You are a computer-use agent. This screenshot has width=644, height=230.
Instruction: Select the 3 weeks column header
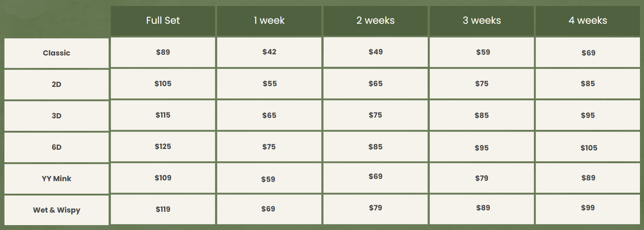coord(481,21)
